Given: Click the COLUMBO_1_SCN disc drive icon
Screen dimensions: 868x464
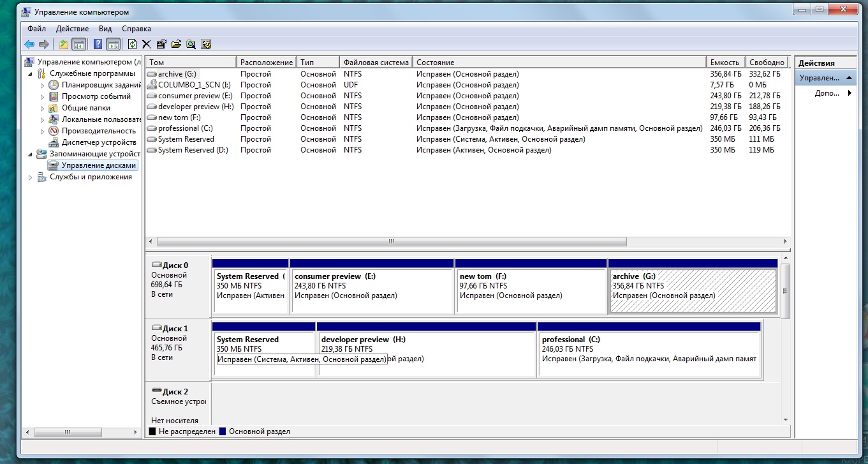Looking at the screenshot, I should pyautogui.click(x=152, y=84).
